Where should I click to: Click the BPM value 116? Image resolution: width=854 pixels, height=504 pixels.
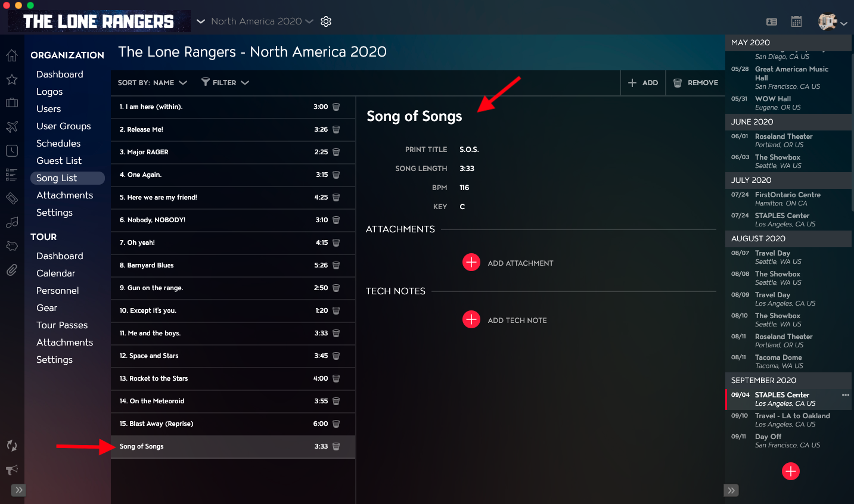pos(464,188)
